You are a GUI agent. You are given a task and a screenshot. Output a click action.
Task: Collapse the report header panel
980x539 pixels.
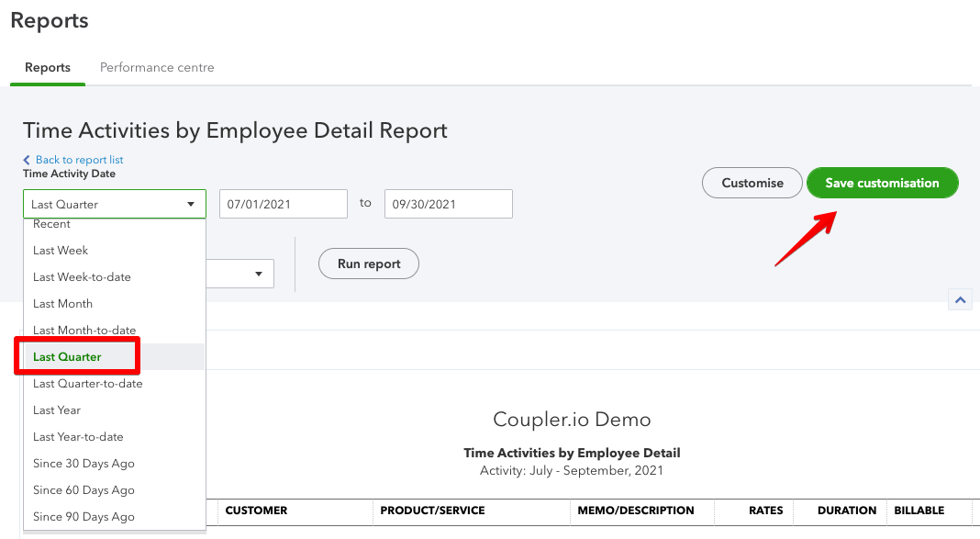[960, 299]
